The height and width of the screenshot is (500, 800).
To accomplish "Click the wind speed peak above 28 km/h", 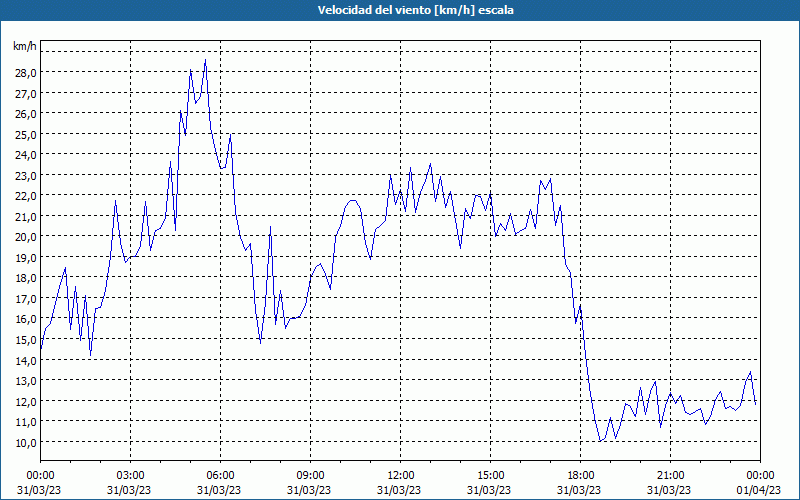I will [205, 60].
